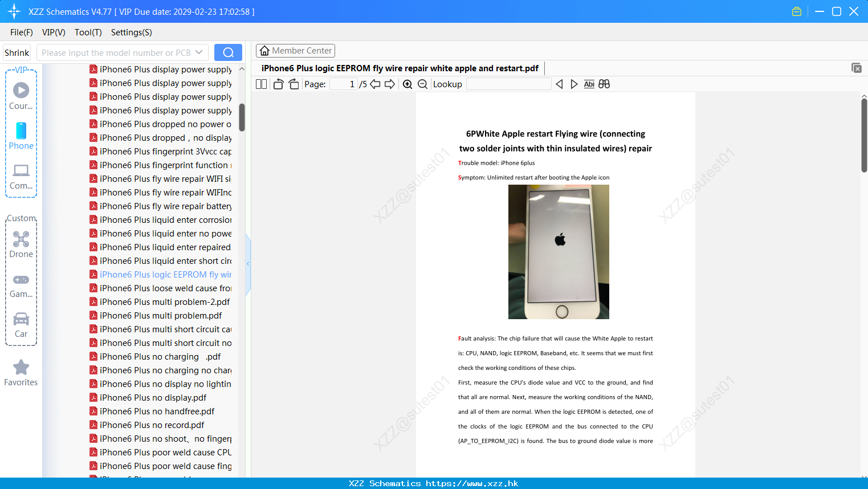868x489 pixels.
Task: Go to previous page arrow
Action: tap(375, 84)
